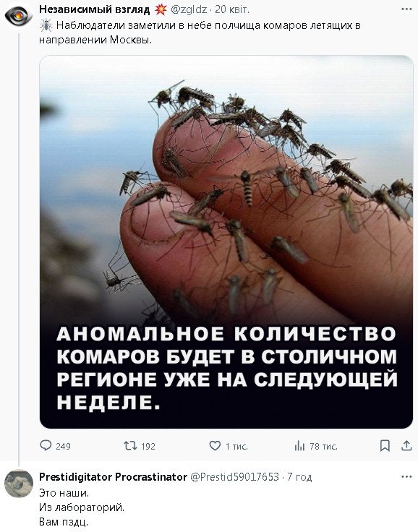Screen dimensions: 418x532
Task: Share the post via the upload arrow icon
Action: point(406,445)
